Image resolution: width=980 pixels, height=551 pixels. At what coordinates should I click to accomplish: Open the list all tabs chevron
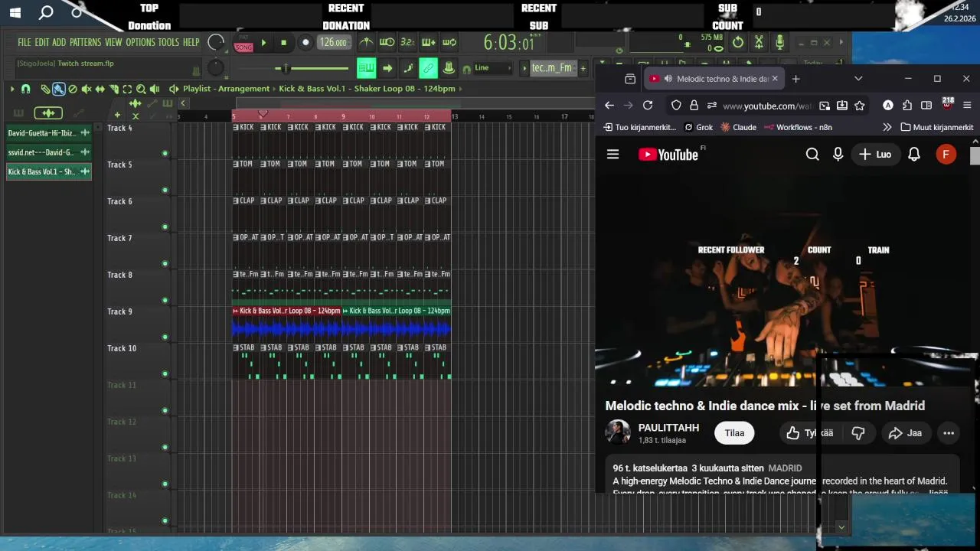(x=858, y=79)
